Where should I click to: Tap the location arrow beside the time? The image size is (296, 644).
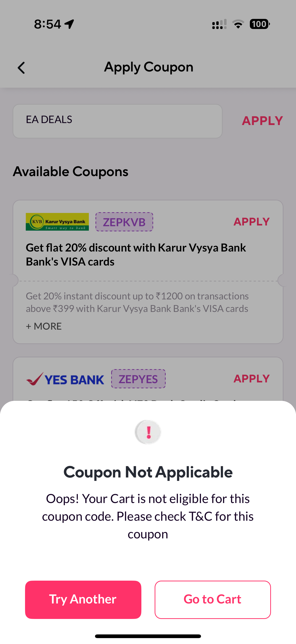(x=69, y=24)
